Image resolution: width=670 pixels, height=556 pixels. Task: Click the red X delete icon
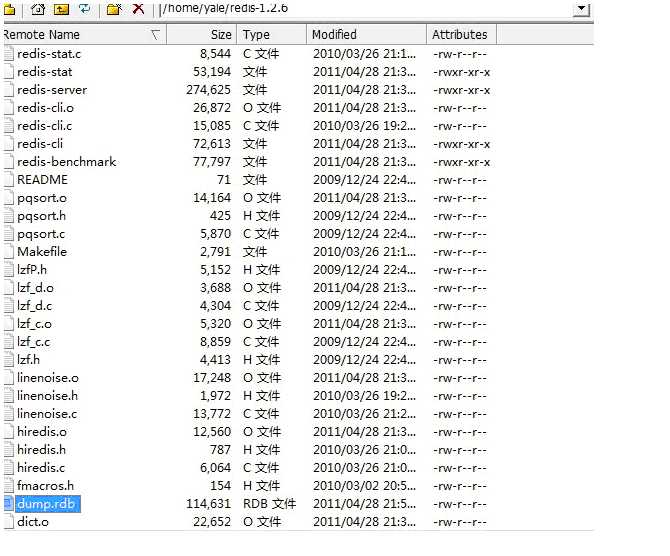pos(138,9)
